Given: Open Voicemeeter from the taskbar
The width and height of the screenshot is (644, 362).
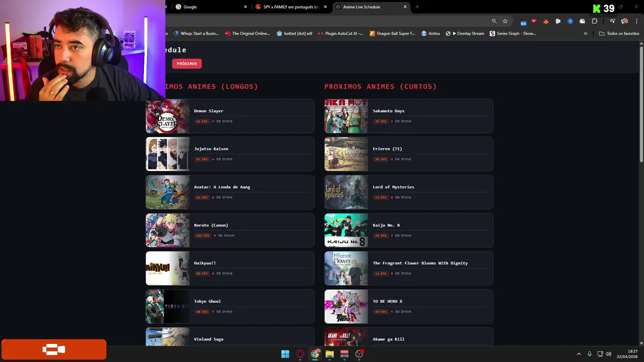Looking at the screenshot, I should [x=344, y=354].
